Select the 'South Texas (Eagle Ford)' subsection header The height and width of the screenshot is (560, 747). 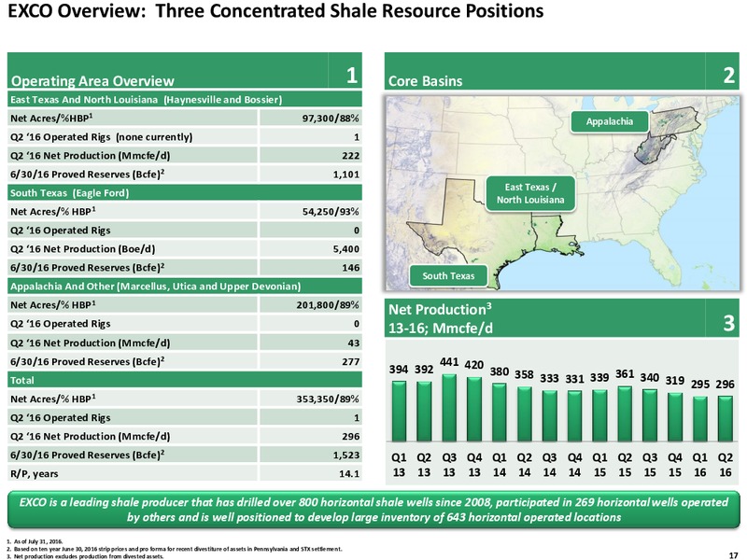[x=184, y=193]
